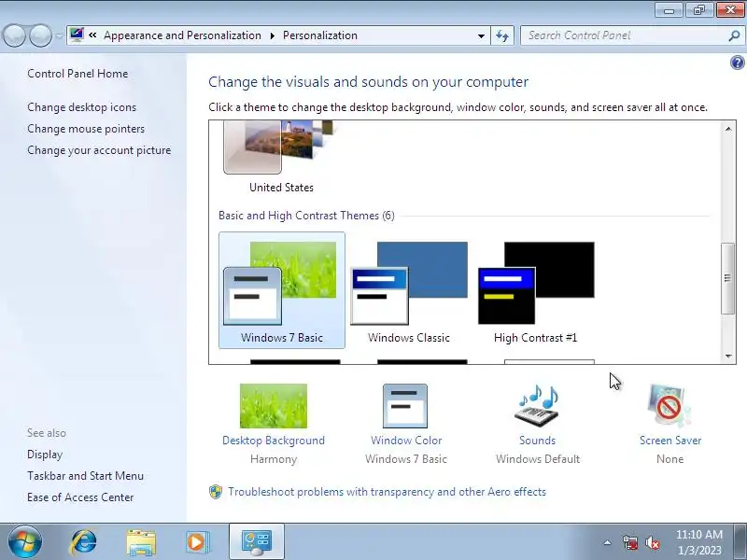Open Windows Explorer from taskbar

pyautogui.click(x=141, y=542)
